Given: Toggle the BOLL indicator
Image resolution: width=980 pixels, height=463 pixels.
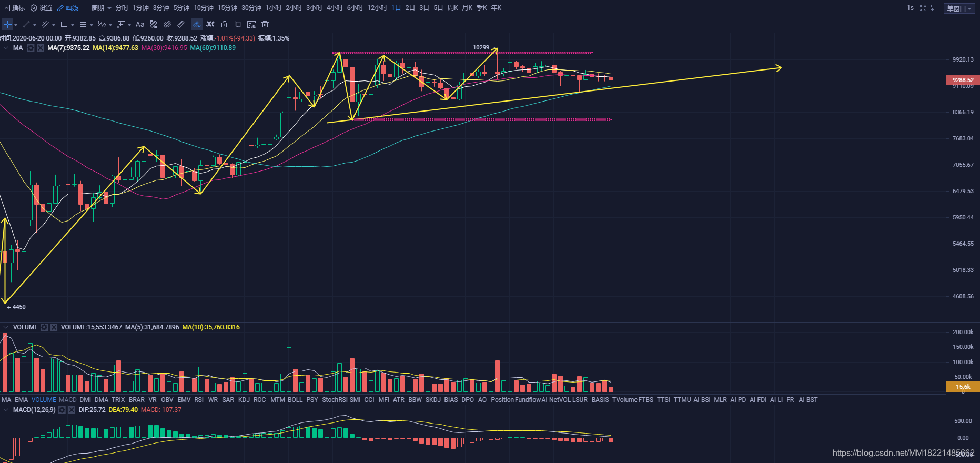Looking at the screenshot, I should (x=295, y=400).
